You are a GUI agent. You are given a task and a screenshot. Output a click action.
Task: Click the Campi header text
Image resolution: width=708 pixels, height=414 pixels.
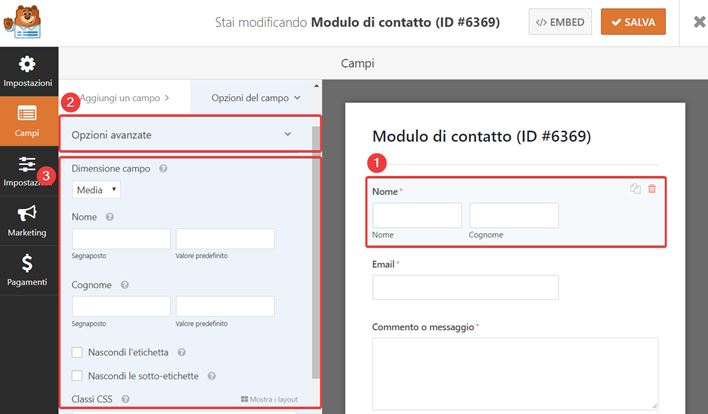click(x=357, y=63)
